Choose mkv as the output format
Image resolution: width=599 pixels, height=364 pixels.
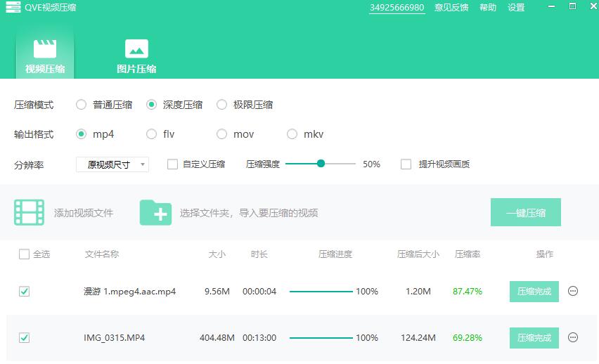(x=292, y=134)
